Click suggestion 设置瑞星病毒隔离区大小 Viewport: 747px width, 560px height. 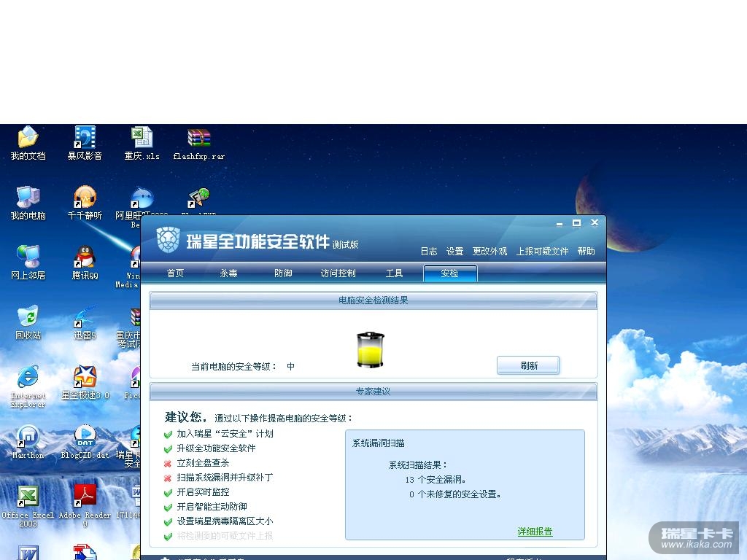225,521
